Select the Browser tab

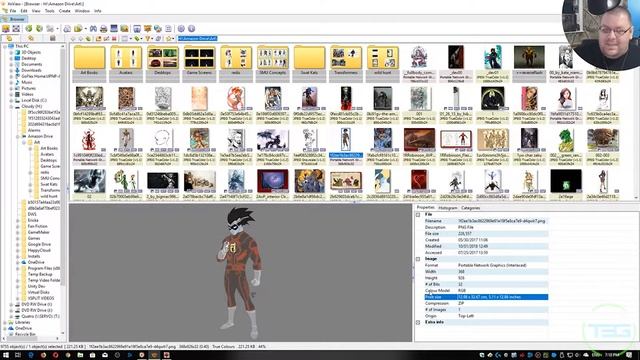pos(14,19)
